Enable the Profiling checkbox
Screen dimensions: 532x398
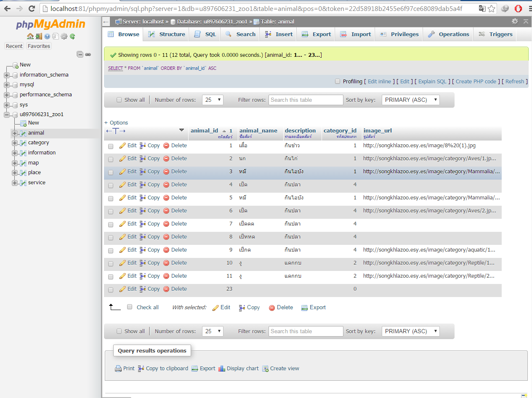pos(338,82)
